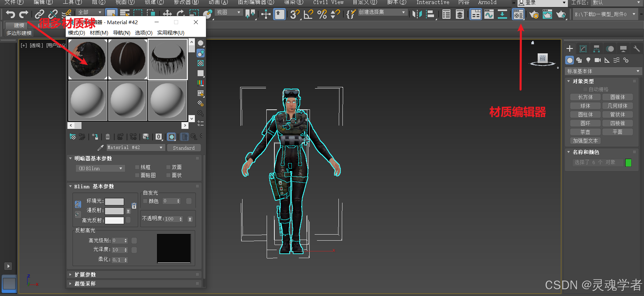
Task: Open the Curve Editor icon
Action: click(489, 14)
